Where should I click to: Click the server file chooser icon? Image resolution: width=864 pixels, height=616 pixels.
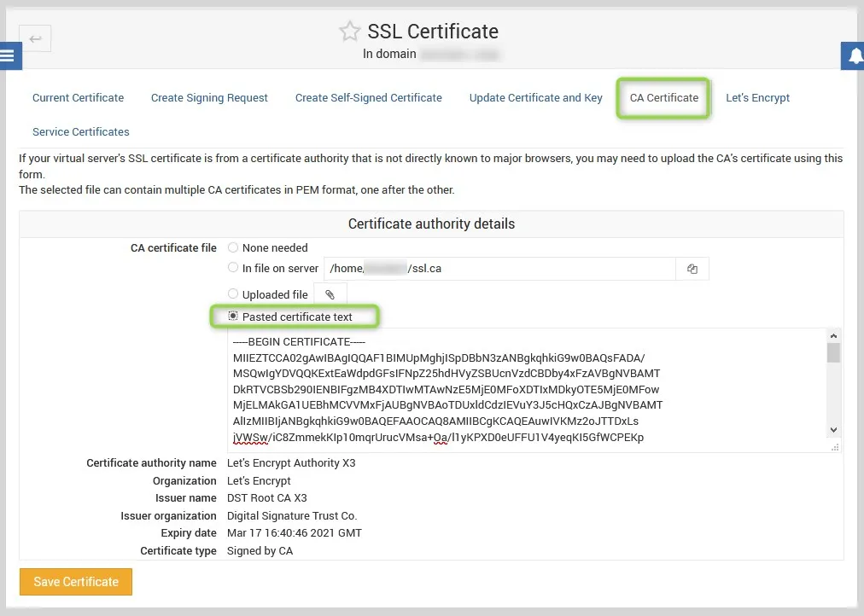point(692,269)
